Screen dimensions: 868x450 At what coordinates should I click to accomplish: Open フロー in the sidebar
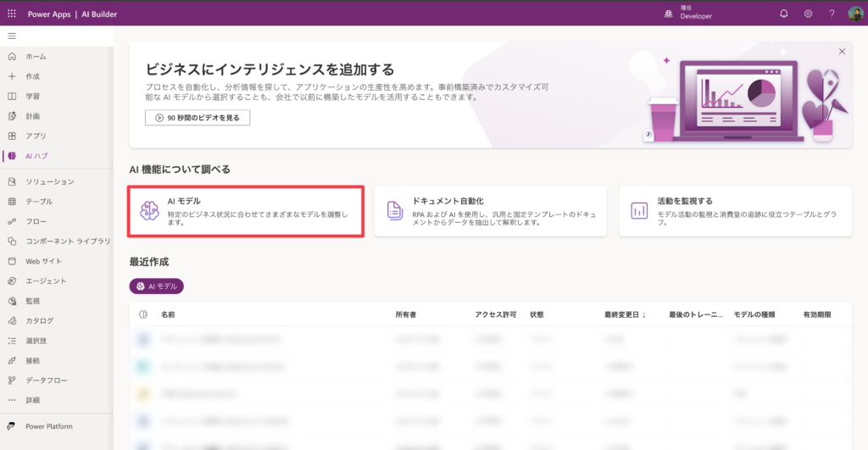(x=36, y=221)
